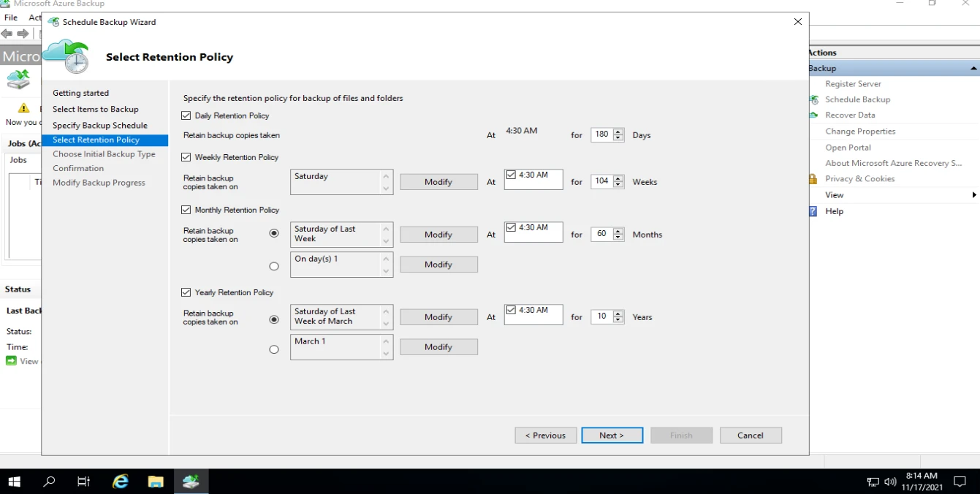Open Privacy & Cookies via the padlock icon
The width and height of the screenshot is (980, 494).
[813, 178]
